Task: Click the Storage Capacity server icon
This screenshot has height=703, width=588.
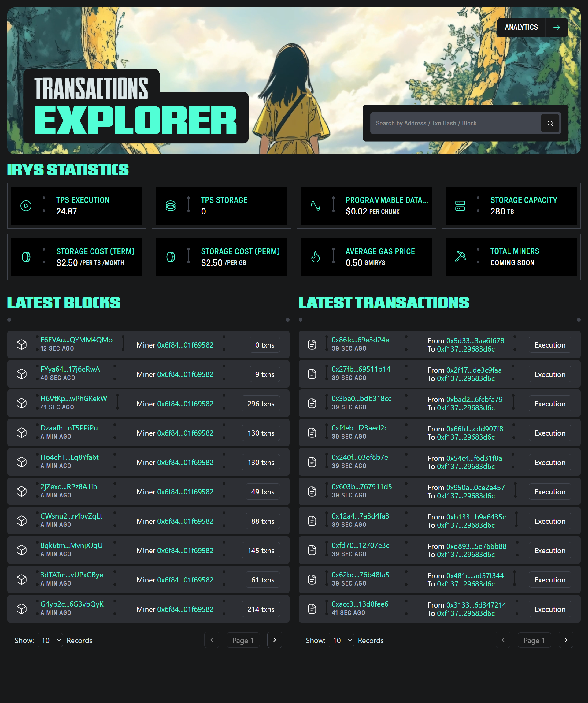Action: (x=460, y=206)
